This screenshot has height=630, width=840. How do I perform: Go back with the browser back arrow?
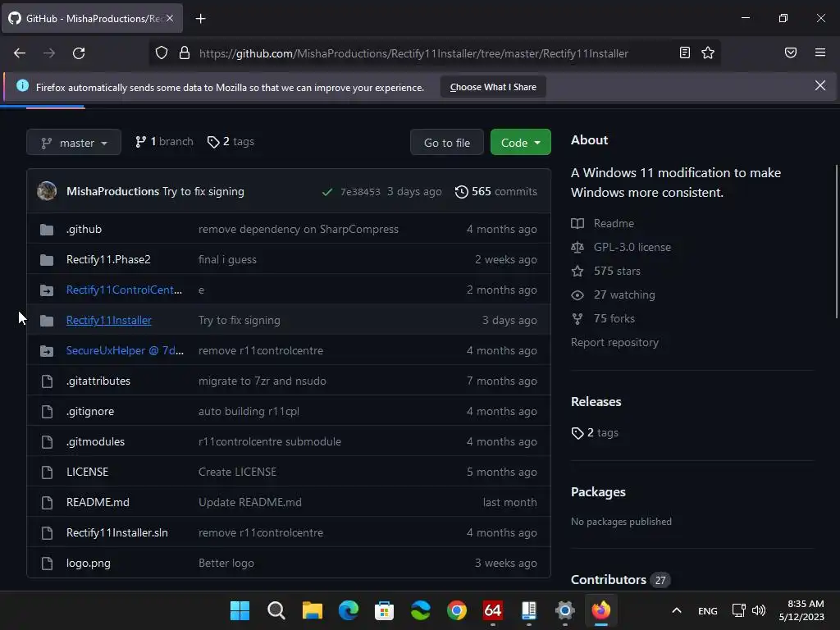[20, 53]
